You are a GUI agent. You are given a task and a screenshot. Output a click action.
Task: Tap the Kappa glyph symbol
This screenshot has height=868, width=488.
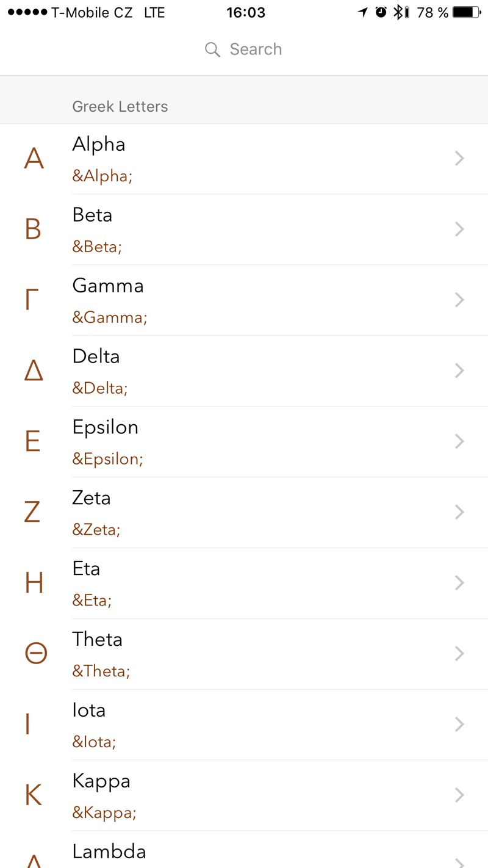click(x=34, y=795)
